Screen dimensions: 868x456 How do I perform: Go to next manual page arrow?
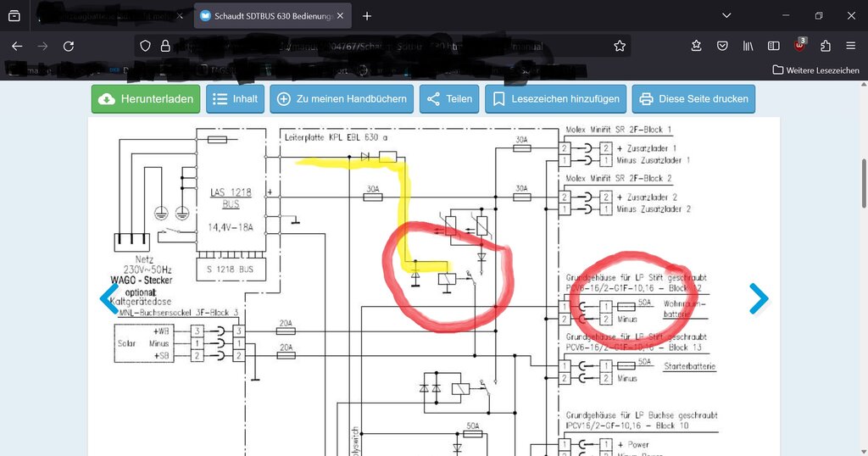tap(759, 298)
